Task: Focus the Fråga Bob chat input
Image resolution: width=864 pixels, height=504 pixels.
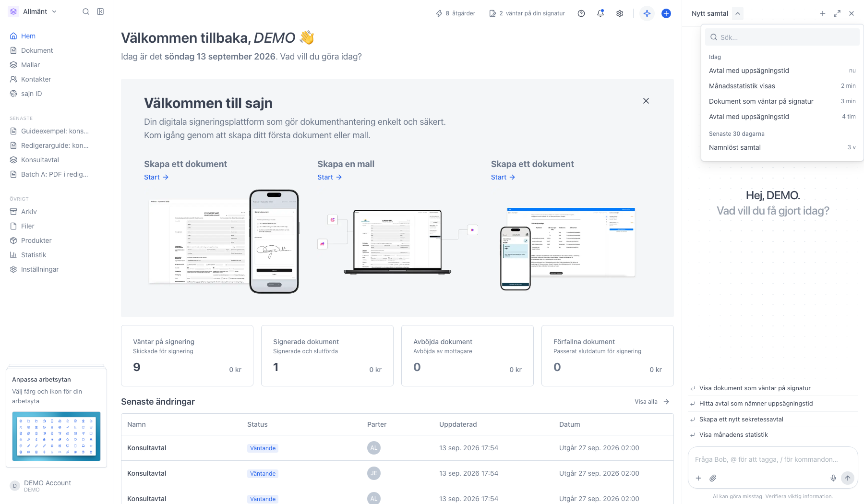Action: coord(773,459)
